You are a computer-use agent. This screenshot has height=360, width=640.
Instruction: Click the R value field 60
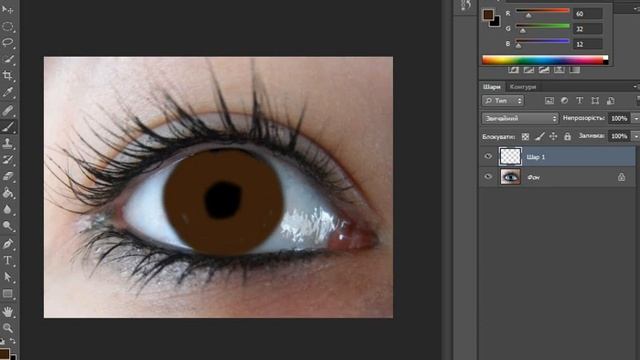point(588,13)
